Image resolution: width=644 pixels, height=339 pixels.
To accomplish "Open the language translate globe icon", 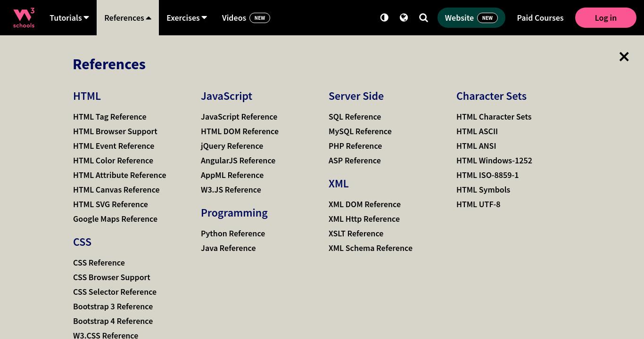I will coord(404,17).
